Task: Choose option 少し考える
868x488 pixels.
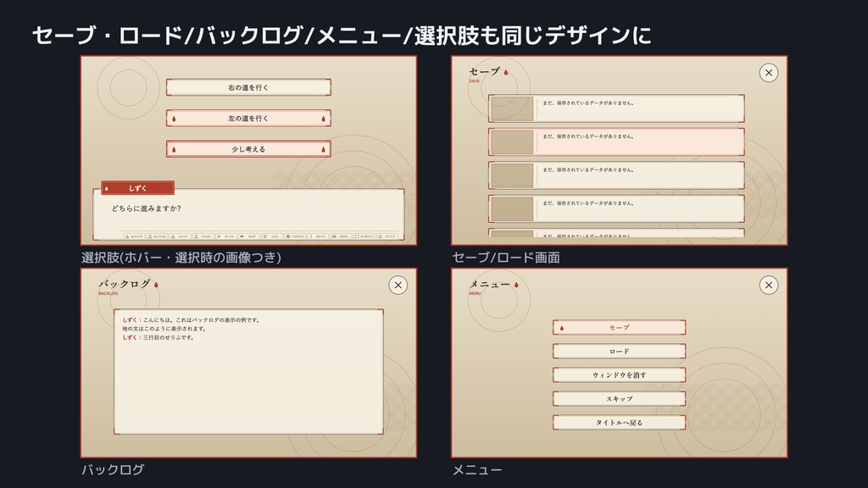Action: 248,149
